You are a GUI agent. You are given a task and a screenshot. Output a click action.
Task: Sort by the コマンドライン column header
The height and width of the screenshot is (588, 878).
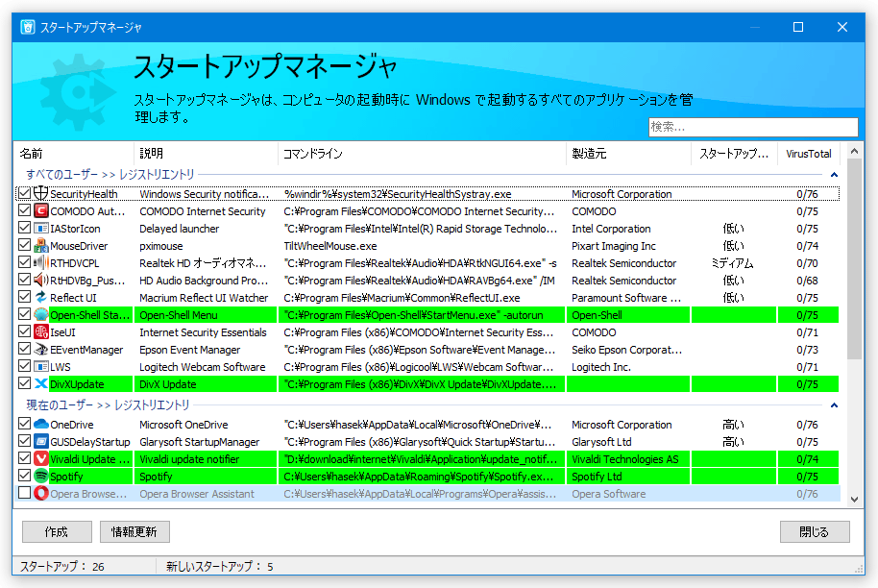(423, 154)
